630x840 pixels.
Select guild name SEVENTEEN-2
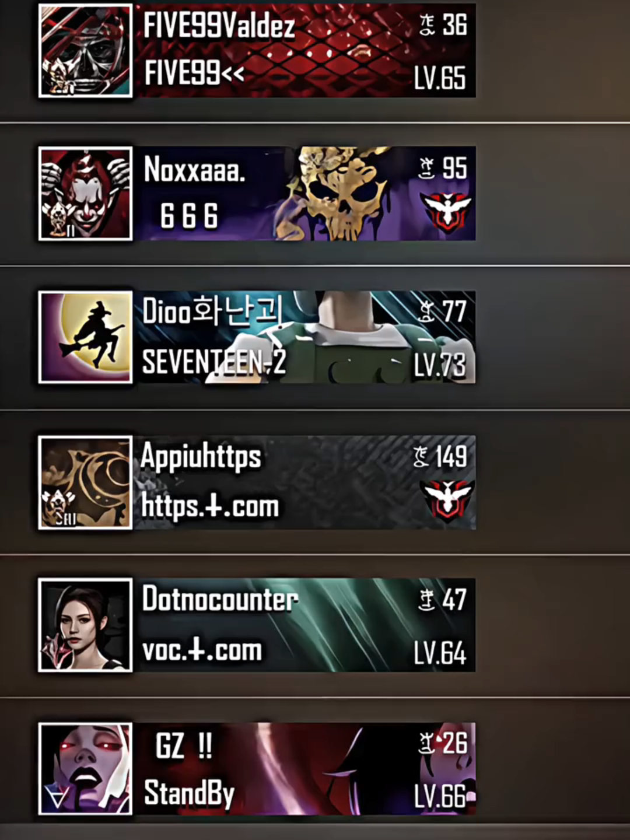pos(214,363)
